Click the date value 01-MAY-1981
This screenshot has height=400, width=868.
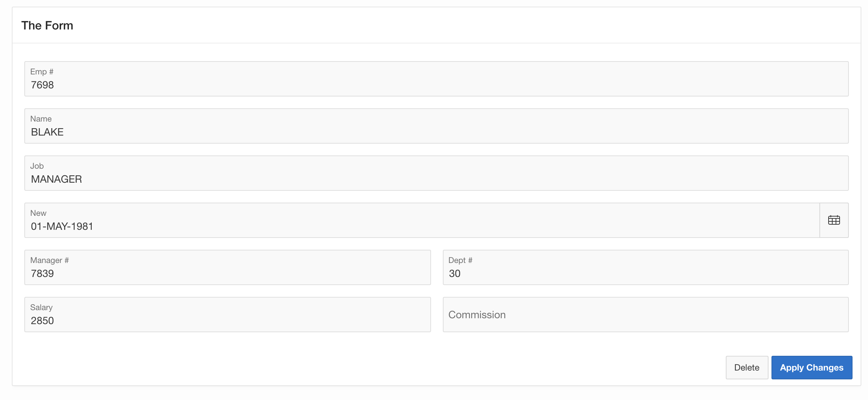pos(62,226)
